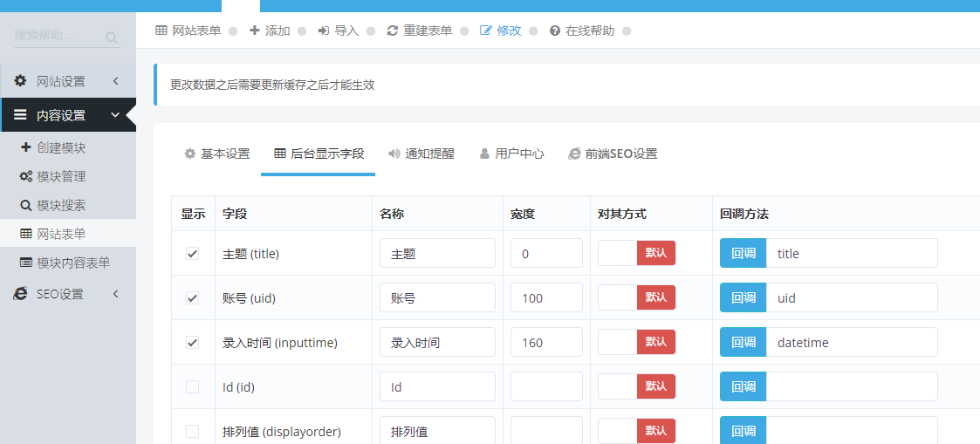Click the magnifier icon beside 模块搜索
Image resolution: width=980 pixels, height=444 pixels.
pos(25,206)
